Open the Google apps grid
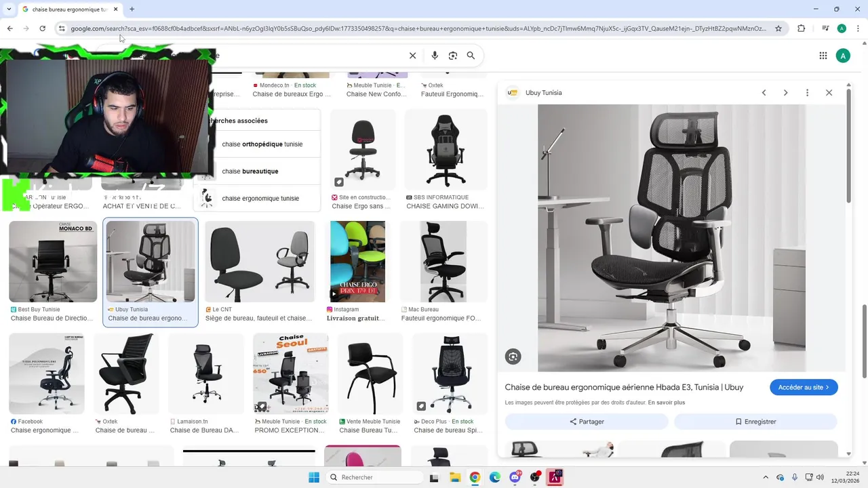Image resolution: width=868 pixels, height=488 pixels. (x=823, y=56)
